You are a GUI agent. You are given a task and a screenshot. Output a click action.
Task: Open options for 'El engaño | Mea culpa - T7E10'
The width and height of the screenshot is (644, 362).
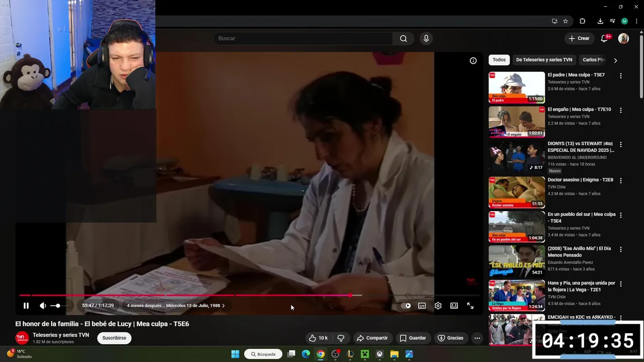(620, 110)
